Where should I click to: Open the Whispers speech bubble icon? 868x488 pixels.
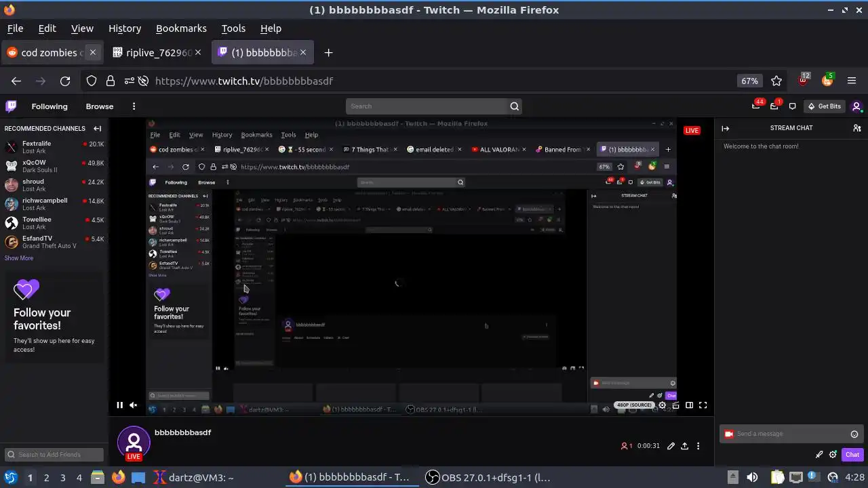coord(792,106)
